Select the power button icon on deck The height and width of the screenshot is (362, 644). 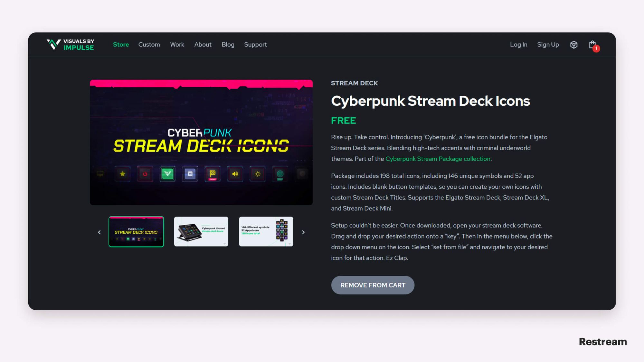[x=145, y=173]
